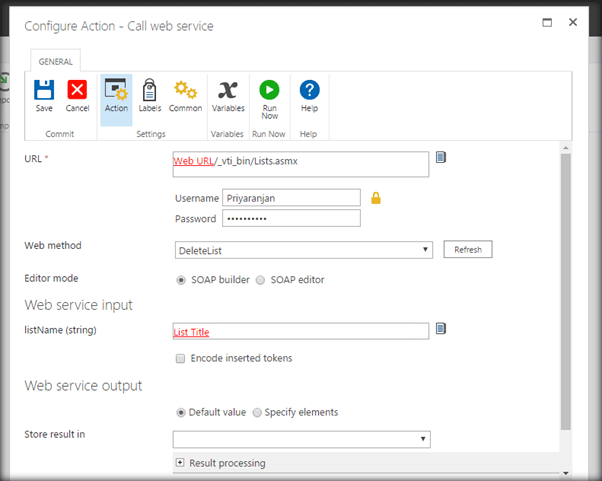602x481 pixels.
Task: Enable Encode inserted tokens checkbox
Action: click(180, 359)
